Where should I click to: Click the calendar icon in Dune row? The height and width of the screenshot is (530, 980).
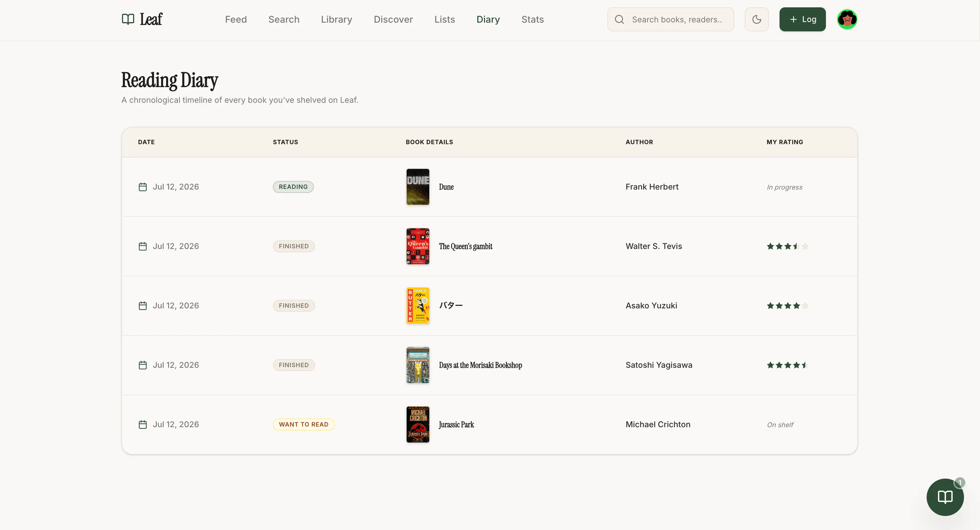tap(143, 187)
